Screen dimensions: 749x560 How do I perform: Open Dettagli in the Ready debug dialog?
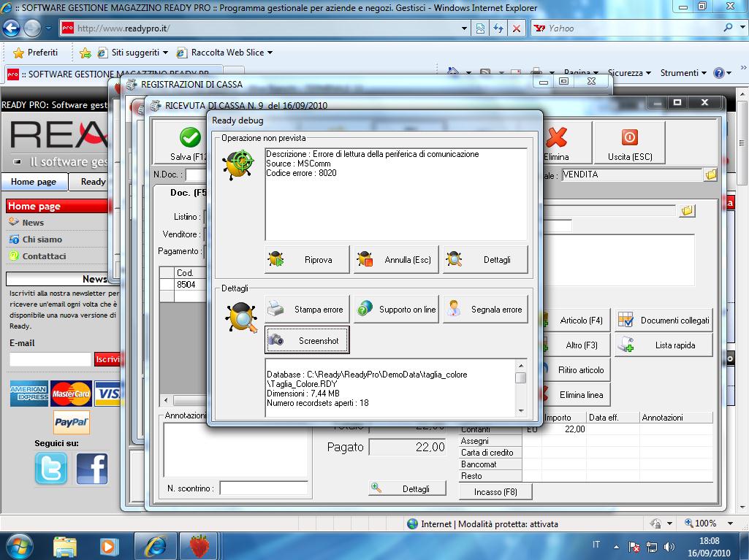pyautogui.click(x=485, y=260)
